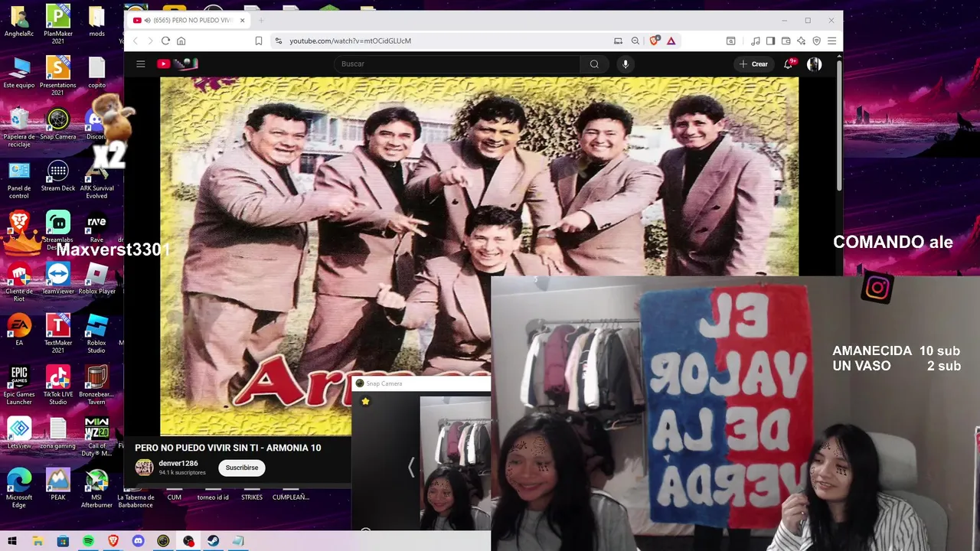
Task: Open the browser main hamburger menu
Action: coord(831,41)
